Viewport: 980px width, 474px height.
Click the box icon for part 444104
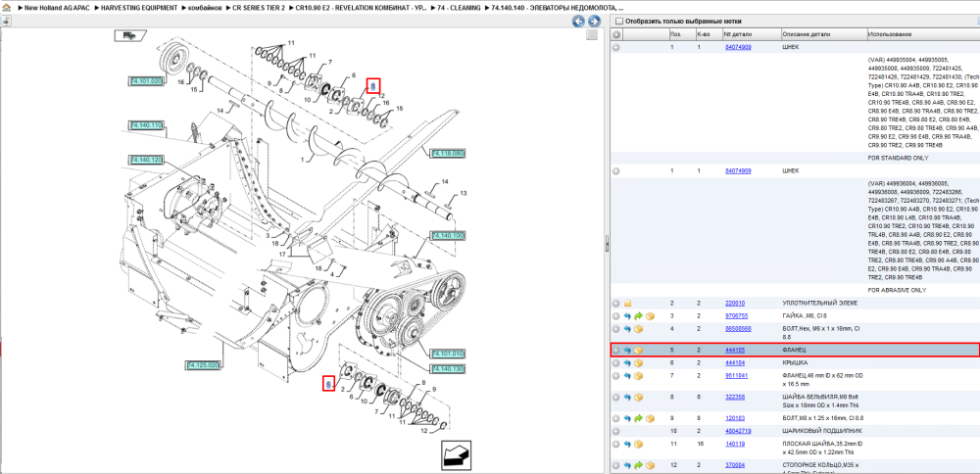pyautogui.click(x=639, y=362)
